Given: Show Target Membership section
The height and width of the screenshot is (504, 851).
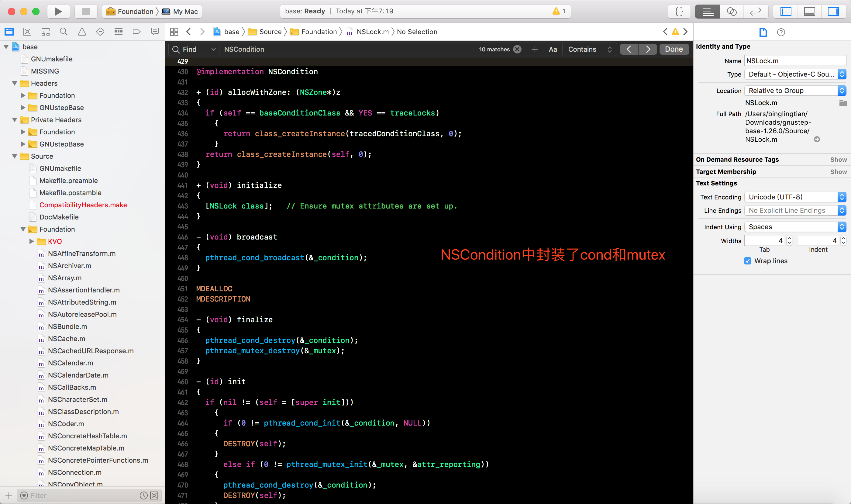Looking at the screenshot, I should (x=838, y=172).
